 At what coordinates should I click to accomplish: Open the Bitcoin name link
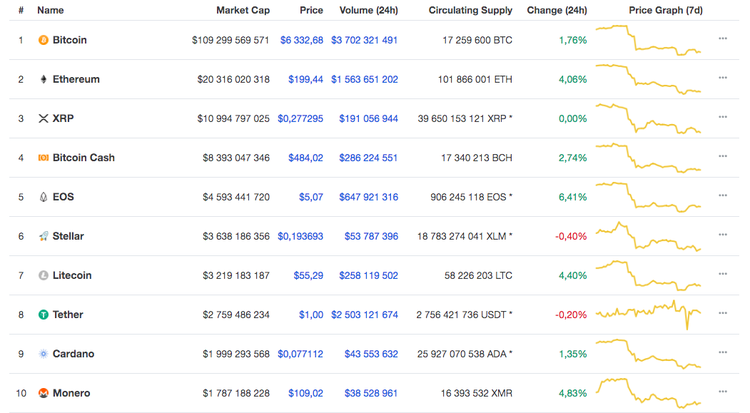tap(69, 40)
